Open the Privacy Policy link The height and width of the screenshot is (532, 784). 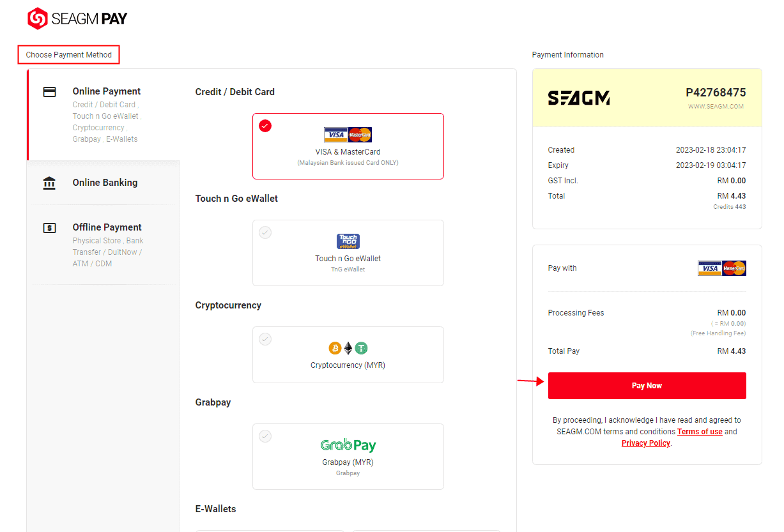[x=645, y=443]
